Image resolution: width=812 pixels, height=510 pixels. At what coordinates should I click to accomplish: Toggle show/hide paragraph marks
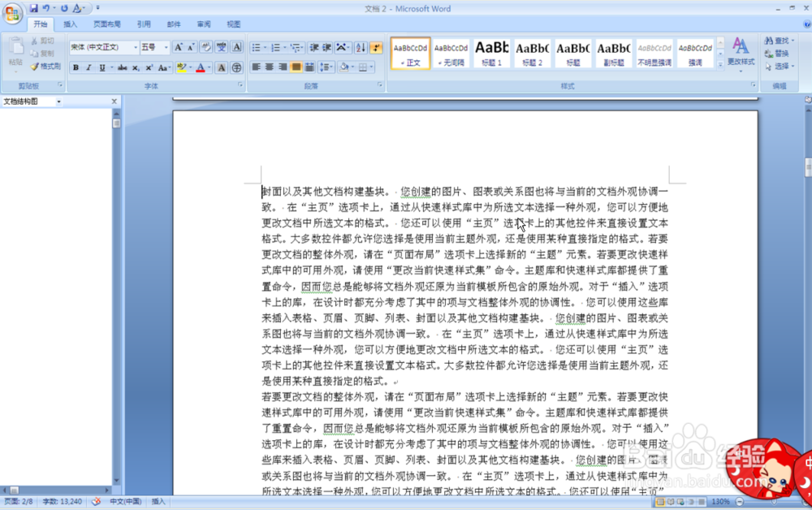(376, 48)
